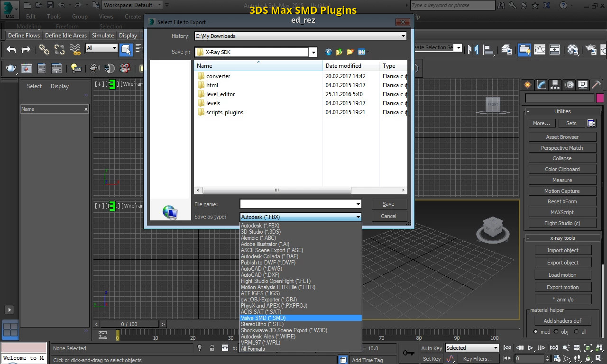Click the Save button in dialog
The width and height of the screenshot is (607, 364).
[388, 204]
